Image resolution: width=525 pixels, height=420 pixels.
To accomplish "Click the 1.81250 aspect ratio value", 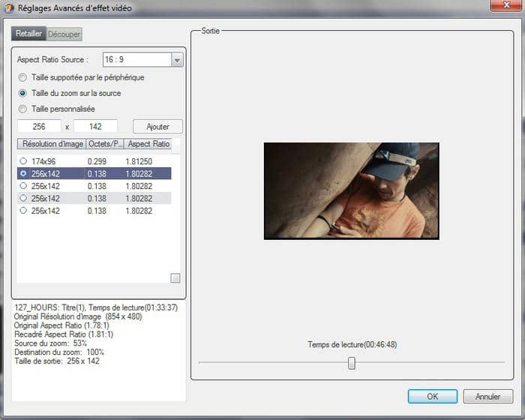I will tap(139, 161).
